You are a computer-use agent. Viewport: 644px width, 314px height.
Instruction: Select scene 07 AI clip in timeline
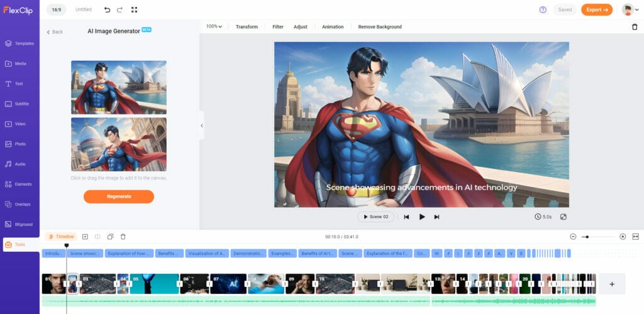[228, 284]
